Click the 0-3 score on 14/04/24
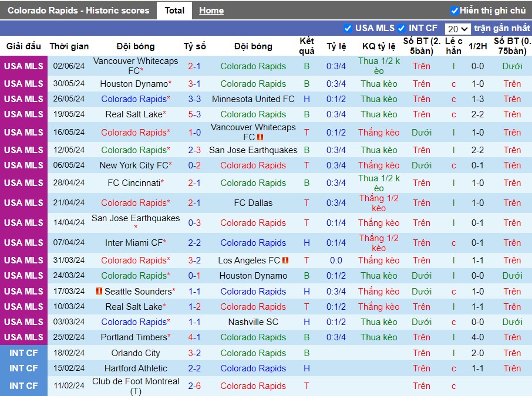532x396 pixels. coord(194,223)
